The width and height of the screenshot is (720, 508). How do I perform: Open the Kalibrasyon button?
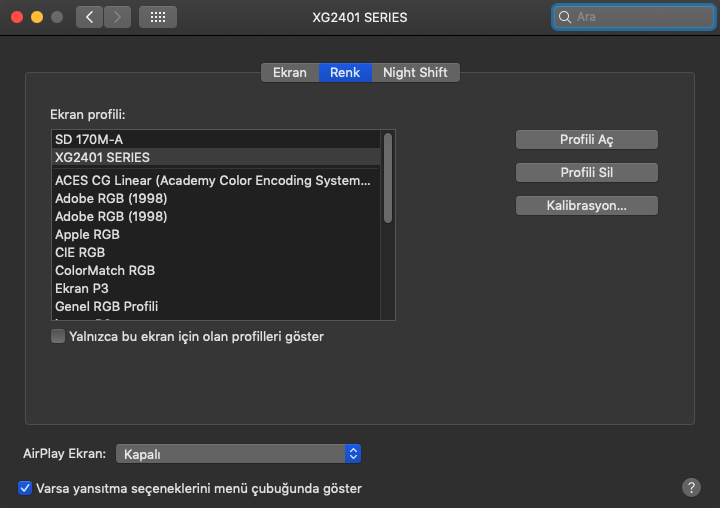[x=586, y=205]
